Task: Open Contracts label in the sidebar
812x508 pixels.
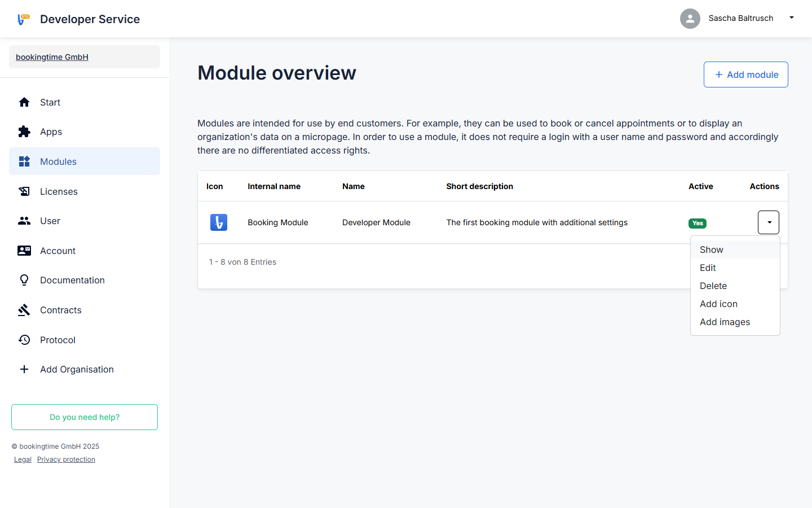Action: [61, 310]
